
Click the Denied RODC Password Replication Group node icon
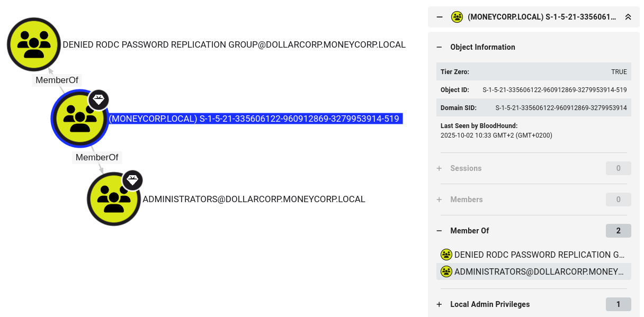coord(34,45)
